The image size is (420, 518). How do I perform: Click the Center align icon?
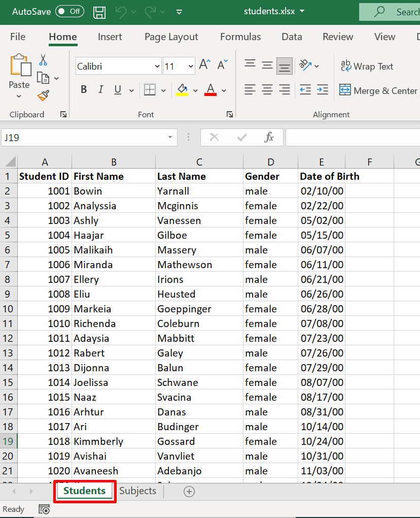pos(267,90)
